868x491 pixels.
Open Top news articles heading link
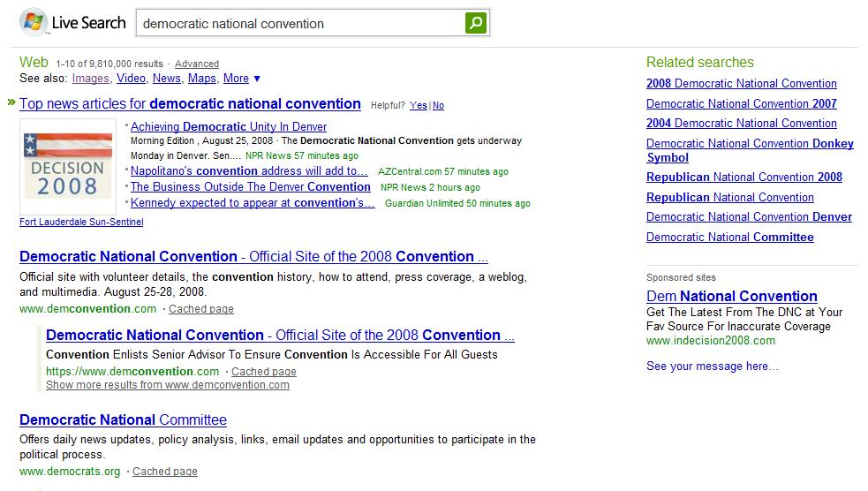190,103
